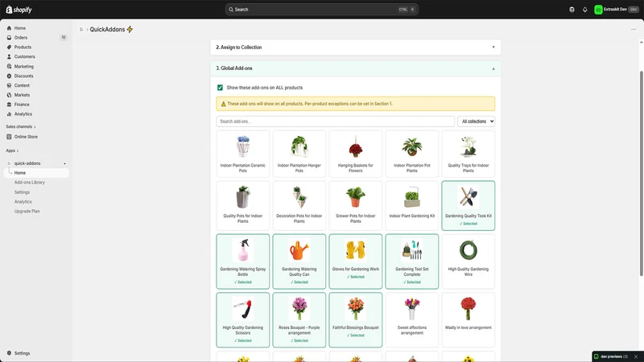The height and width of the screenshot is (362, 644).
Task: Click the page vertical scrollbar
Action: pos(641,173)
